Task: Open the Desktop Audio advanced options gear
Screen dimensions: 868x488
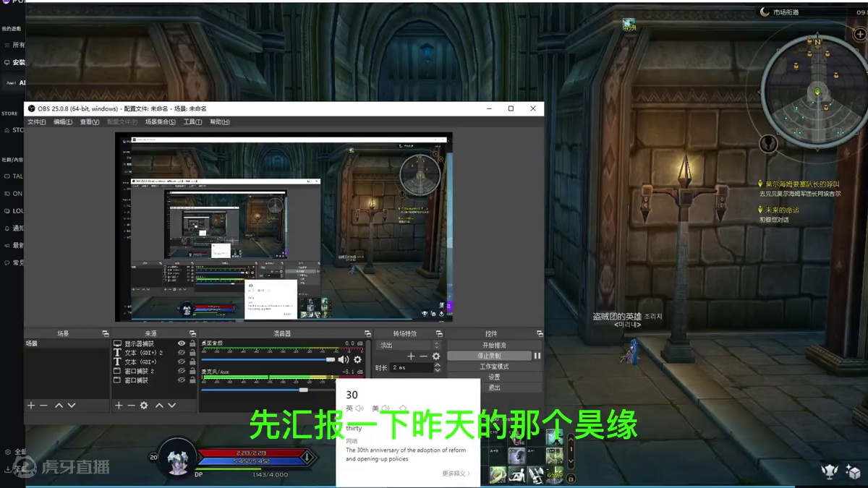Action: 357,359
